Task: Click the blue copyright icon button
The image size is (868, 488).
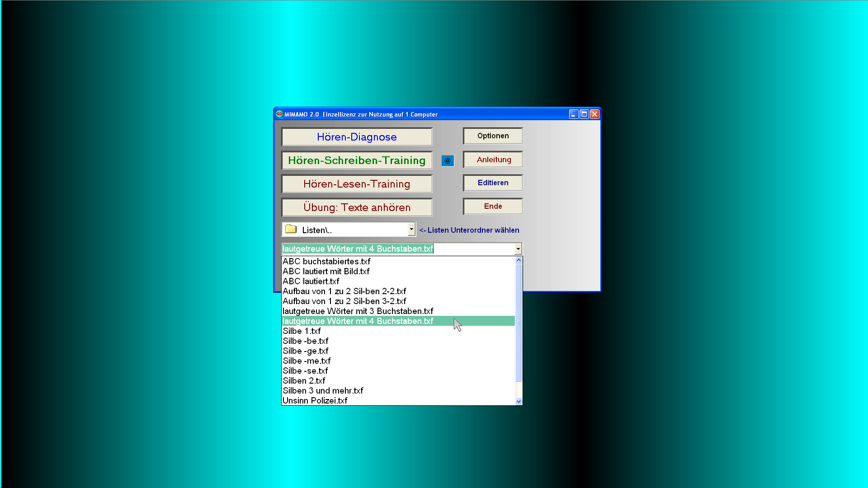Action: [x=447, y=161]
